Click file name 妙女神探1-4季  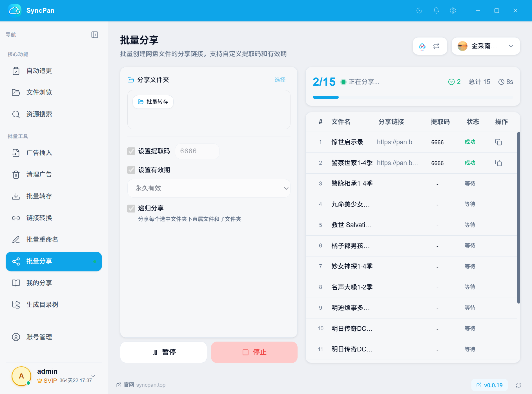click(352, 266)
